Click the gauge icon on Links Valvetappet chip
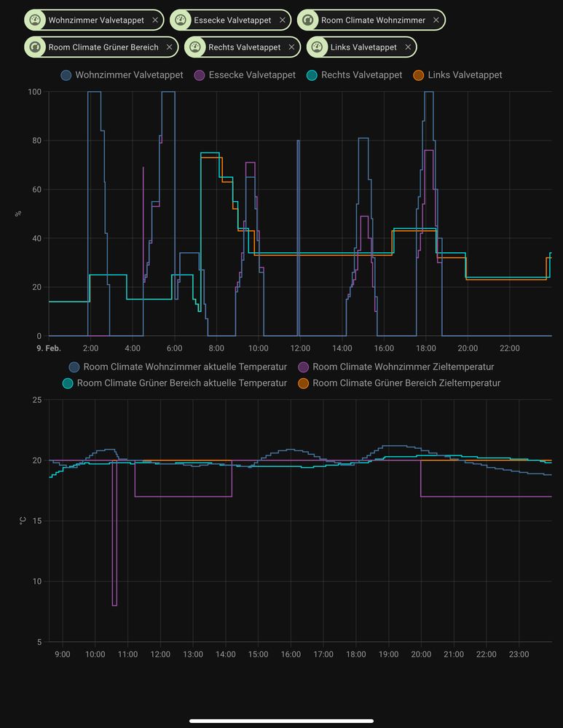 point(317,47)
